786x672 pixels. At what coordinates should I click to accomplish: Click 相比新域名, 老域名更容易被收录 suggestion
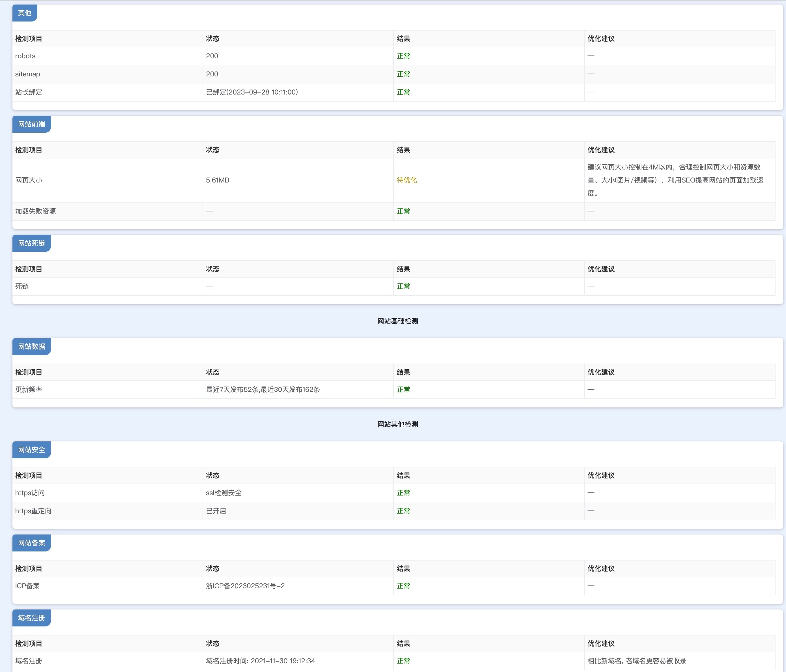(x=637, y=661)
